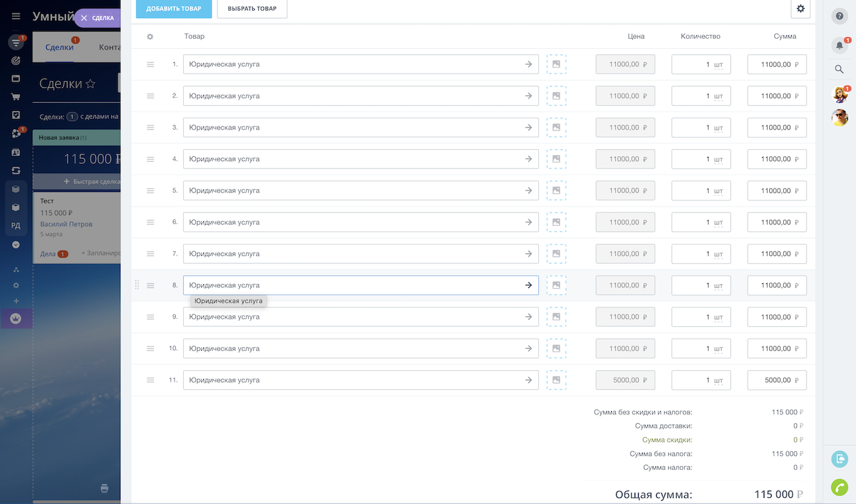Screen dimensions: 856x504
Task: Click the Количество column header
Action: (x=700, y=36)
